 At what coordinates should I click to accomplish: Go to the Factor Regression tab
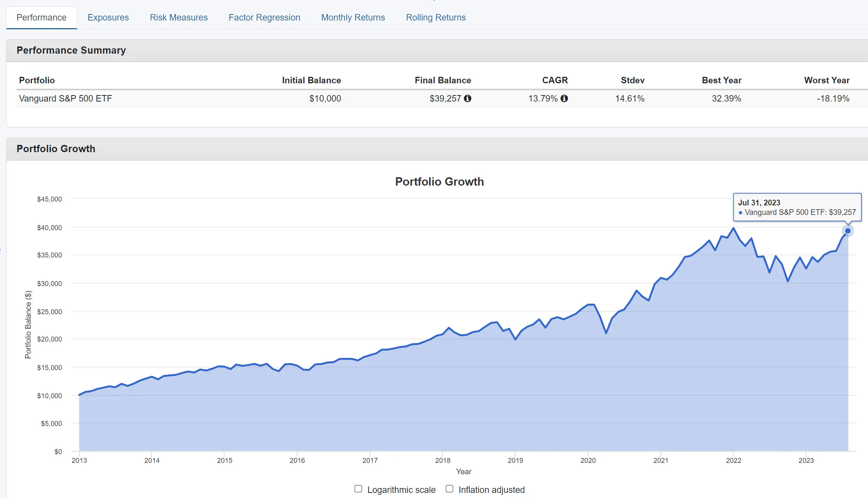(264, 17)
